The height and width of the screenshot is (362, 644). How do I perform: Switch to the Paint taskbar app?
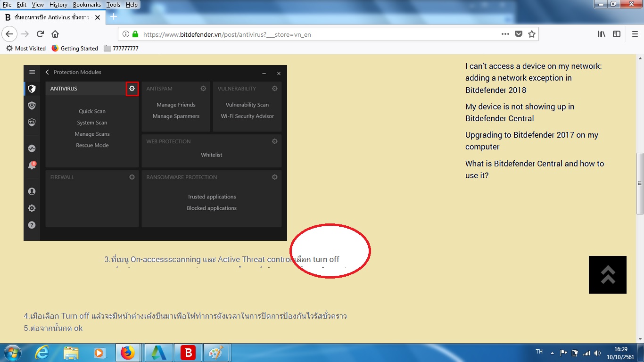[x=216, y=353]
